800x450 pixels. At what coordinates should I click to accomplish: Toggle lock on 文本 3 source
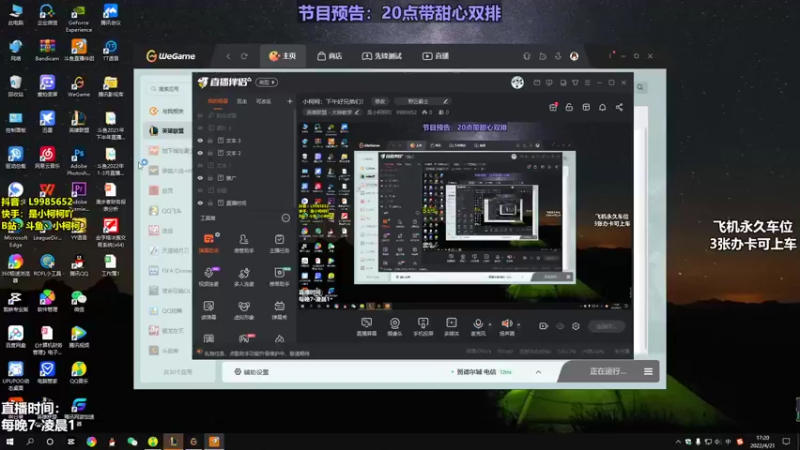point(210,140)
